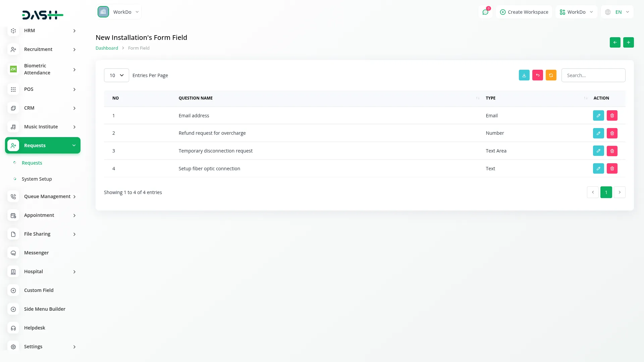This screenshot has width=644, height=362.
Task: Open the chat messages notification icon
Action: tap(485, 12)
